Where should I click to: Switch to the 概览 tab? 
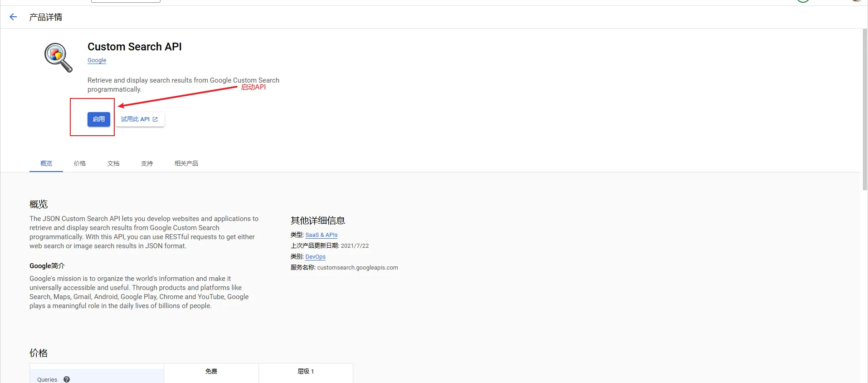pyautogui.click(x=46, y=163)
